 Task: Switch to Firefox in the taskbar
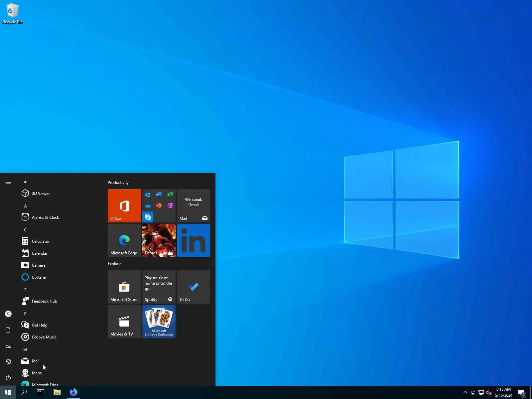[73, 392]
